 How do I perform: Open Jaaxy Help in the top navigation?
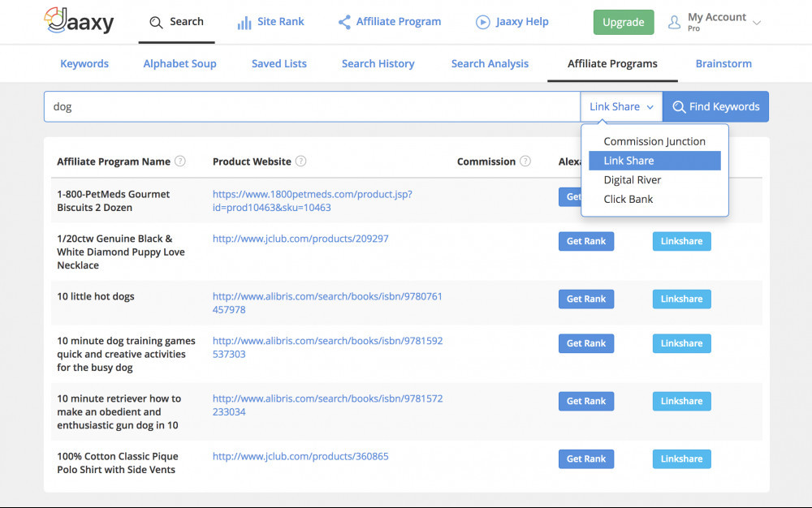coord(512,22)
